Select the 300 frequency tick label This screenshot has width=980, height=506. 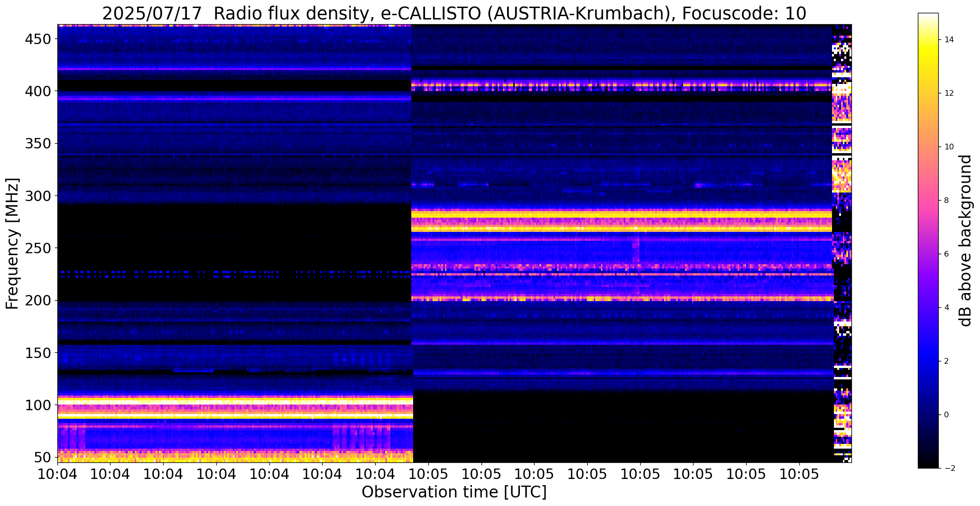[x=37, y=196]
